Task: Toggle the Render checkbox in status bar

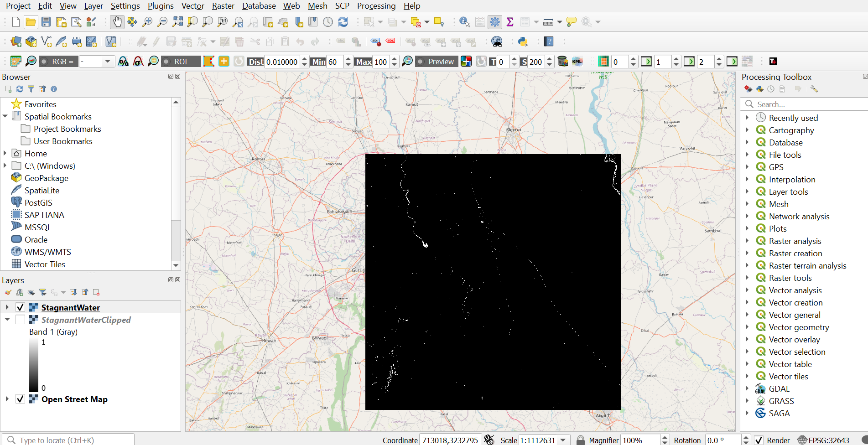Action: [x=759, y=440]
